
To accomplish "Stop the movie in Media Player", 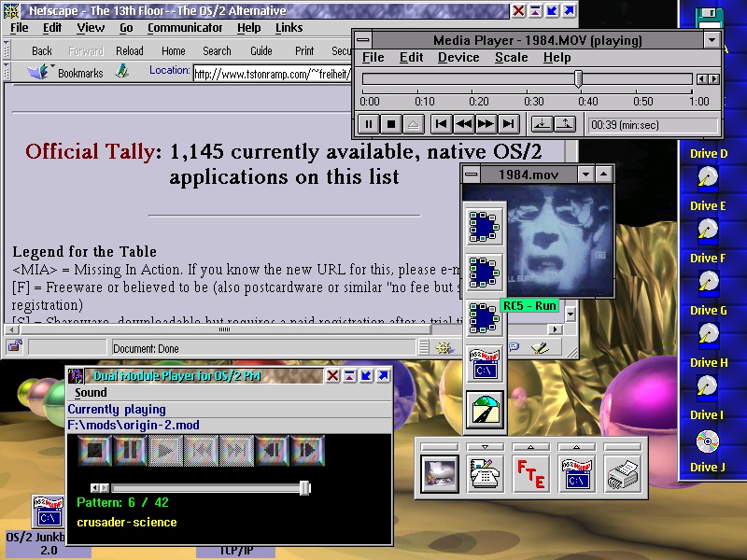I will (390, 125).
